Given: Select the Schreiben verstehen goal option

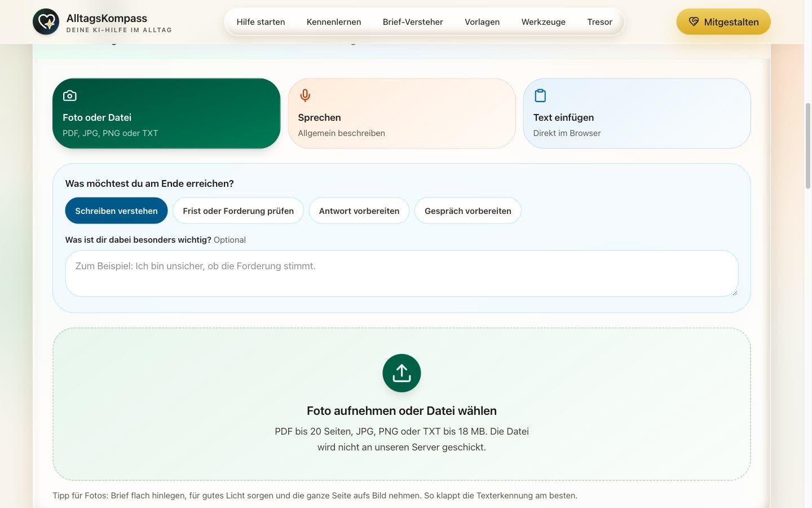Looking at the screenshot, I should click(116, 211).
